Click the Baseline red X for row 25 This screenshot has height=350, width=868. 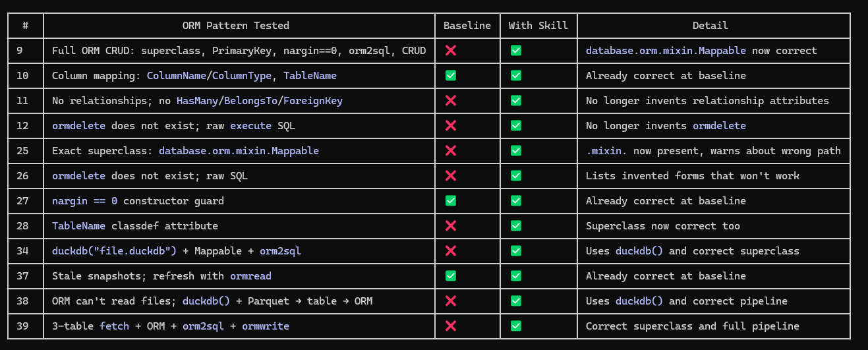[451, 150]
